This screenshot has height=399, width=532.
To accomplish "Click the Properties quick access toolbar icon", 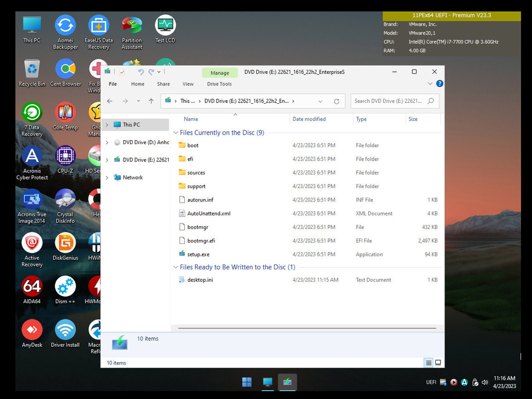I will [x=122, y=72].
